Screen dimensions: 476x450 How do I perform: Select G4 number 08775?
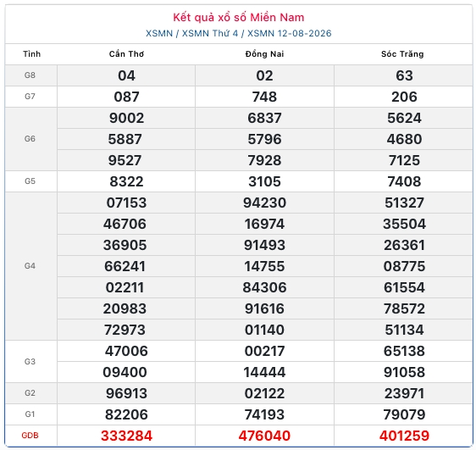pyautogui.click(x=404, y=266)
